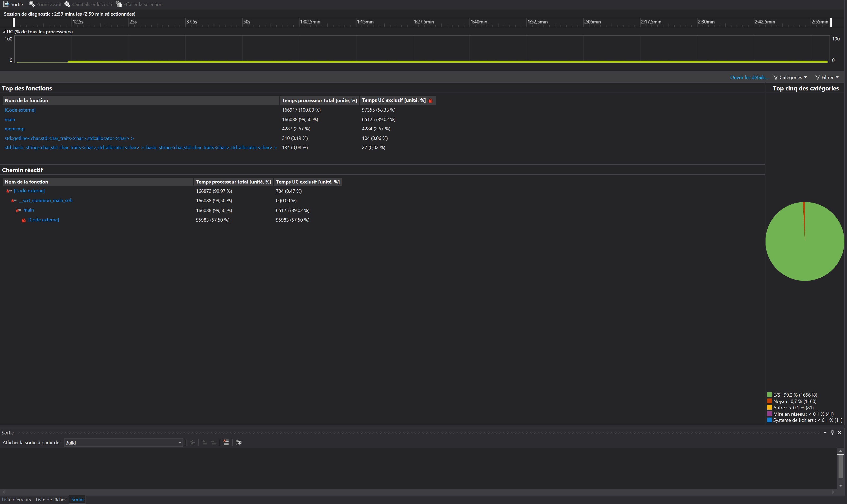Open the std::basic_string constructor link
The height and width of the screenshot is (504, 847).
point(141,147)
